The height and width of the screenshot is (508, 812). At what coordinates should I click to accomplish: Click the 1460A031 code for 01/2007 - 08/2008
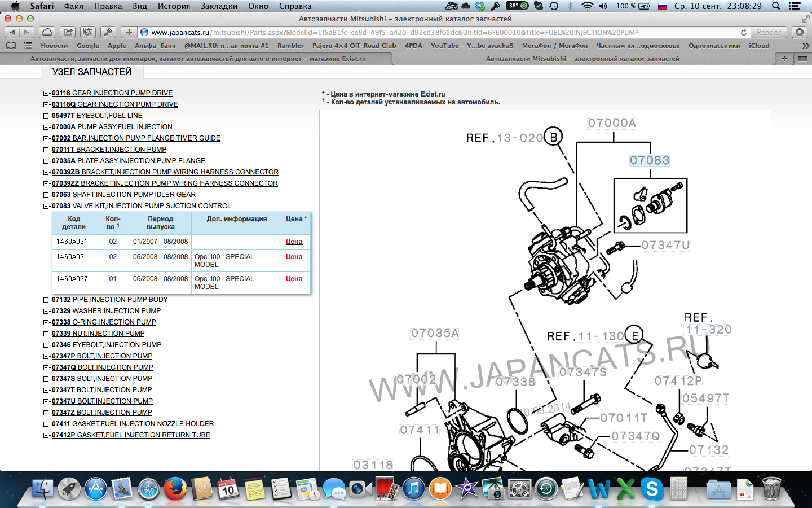pyautogui.click(x=72, y=242)
